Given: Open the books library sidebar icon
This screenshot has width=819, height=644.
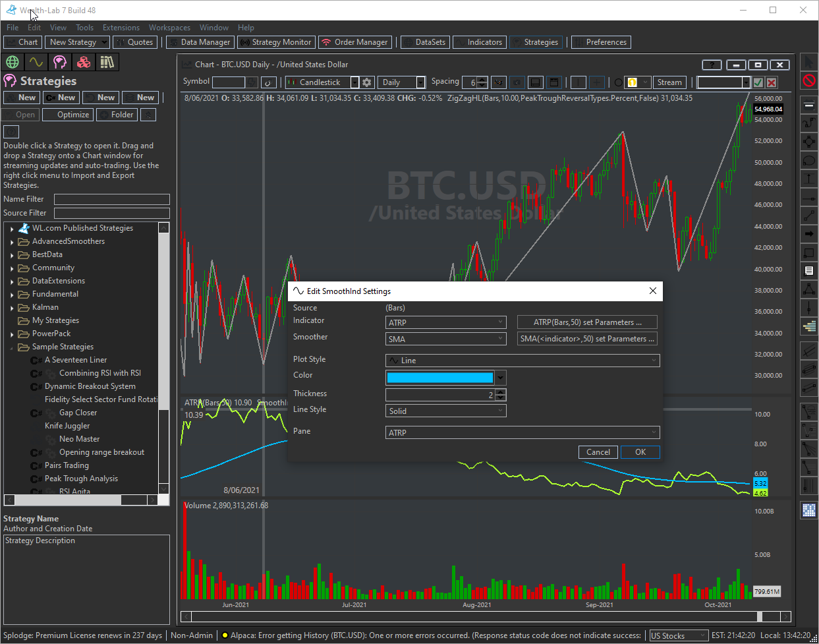Looking at the screenshot, I should coord(107,62).
